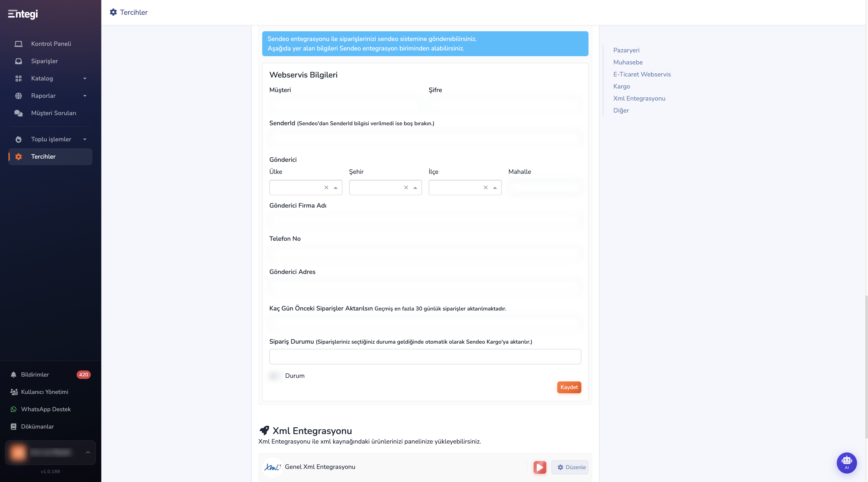Open Kontrol Paneli page
Viewport: 868px width, 482px height.
(x=50, y=44)
